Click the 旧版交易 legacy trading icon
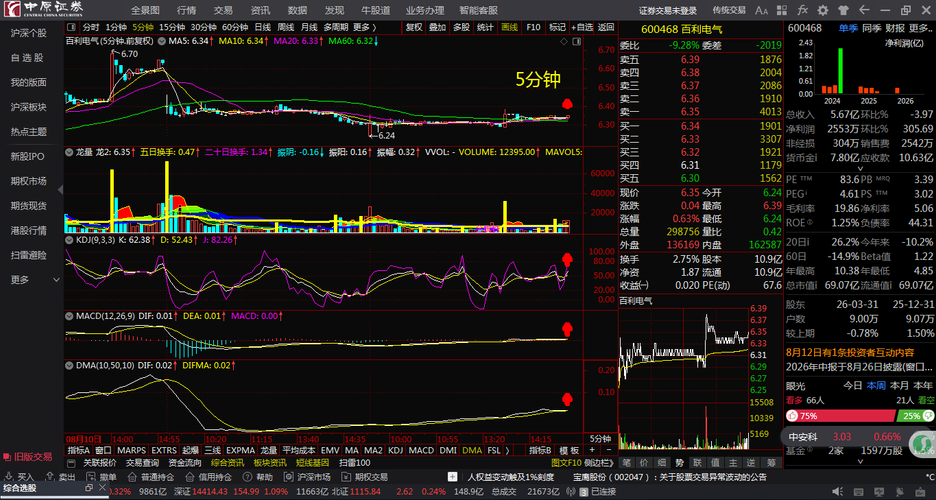This screenshot has width=936, height=500. click(28, 457)
